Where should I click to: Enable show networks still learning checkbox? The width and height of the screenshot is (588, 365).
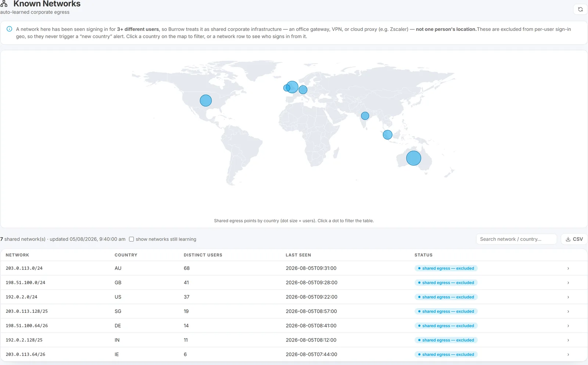132,239
